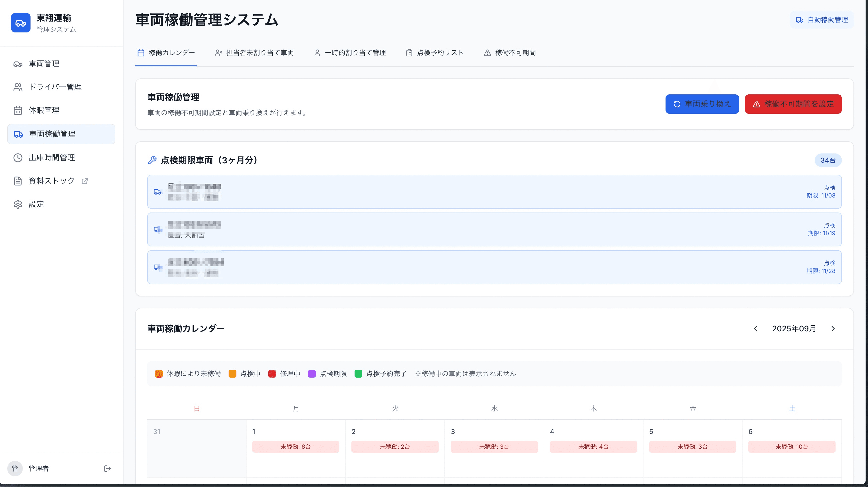Click 未稼働: 2台 on day 2
Screen dimensions: 868x487
(395, 447)
